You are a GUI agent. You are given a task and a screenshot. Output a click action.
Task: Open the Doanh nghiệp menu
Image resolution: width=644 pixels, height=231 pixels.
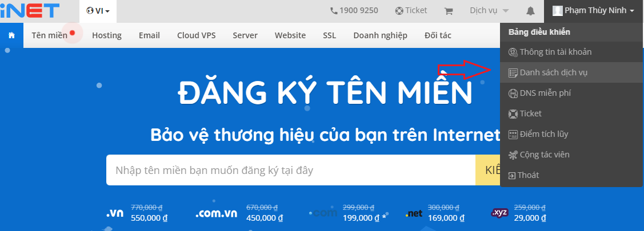click(x=381, y=35)
